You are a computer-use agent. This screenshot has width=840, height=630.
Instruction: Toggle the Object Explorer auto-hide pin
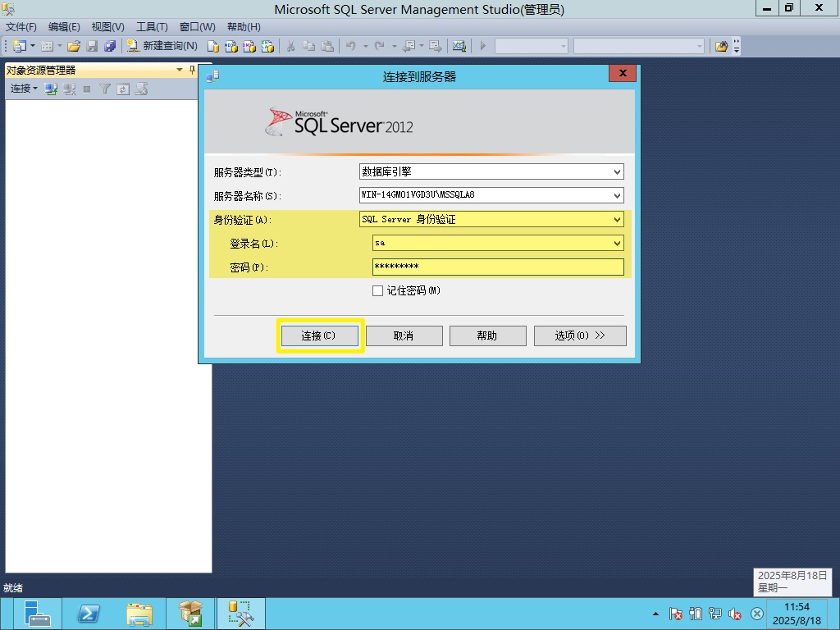pos(192,70)
